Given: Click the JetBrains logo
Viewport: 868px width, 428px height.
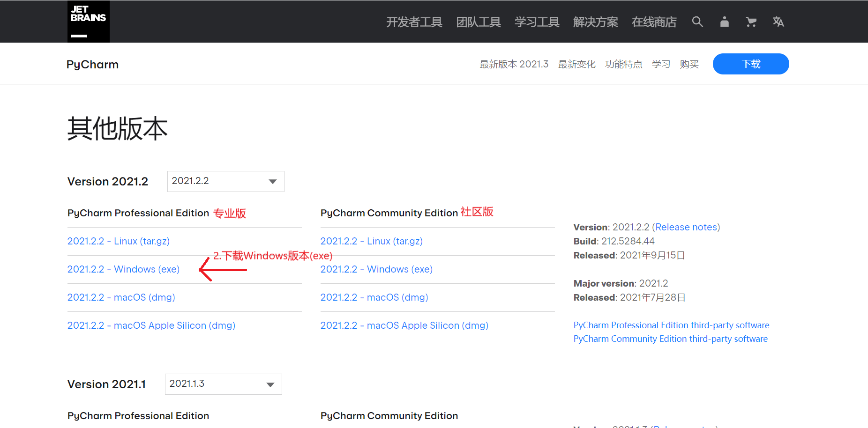Looking at the screenshot, I should click(89, 22).
